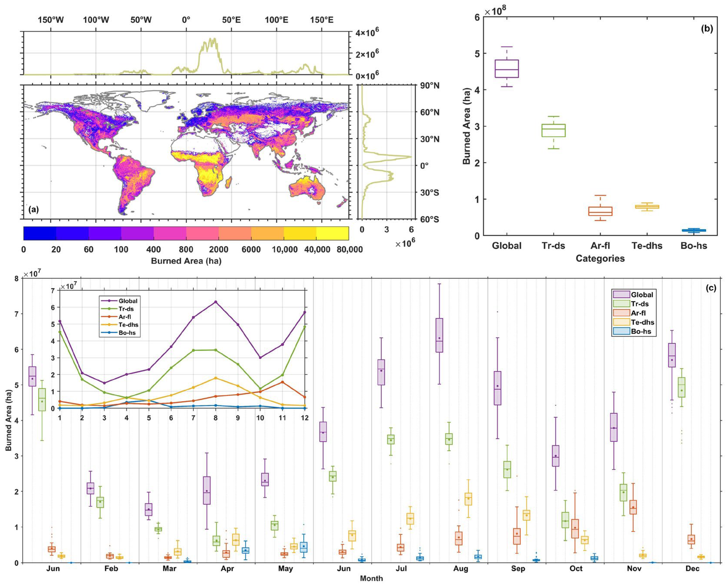Click the 2000 colorbar tick label
This screenshot has height=588, width=728.
pyautogui.click(x=219, y=250)
